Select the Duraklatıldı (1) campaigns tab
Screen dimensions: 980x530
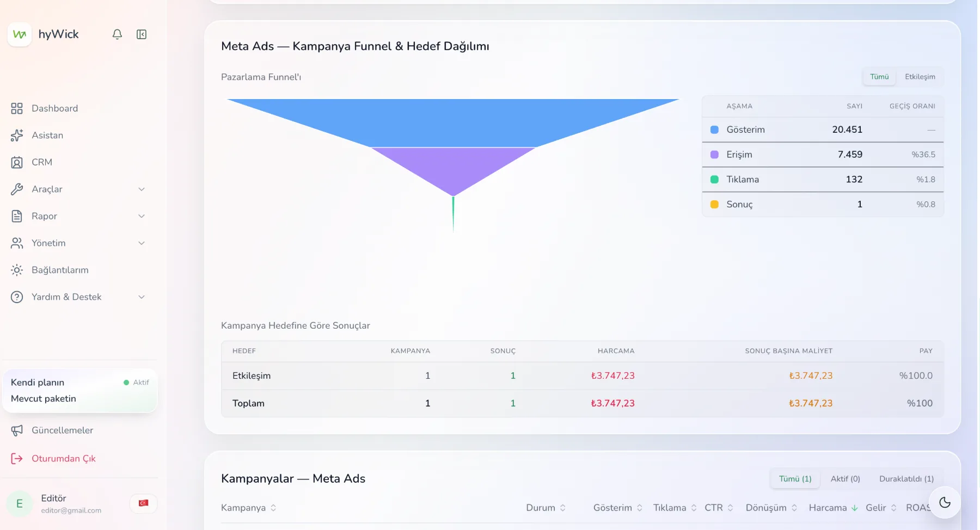click(906, 479)
